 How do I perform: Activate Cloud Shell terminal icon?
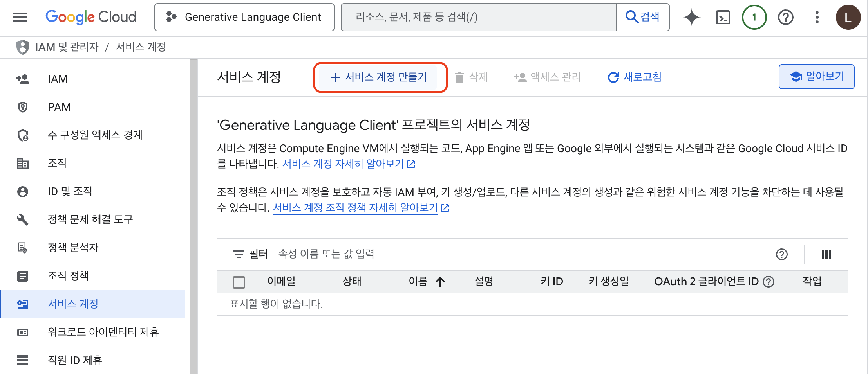tap(723, 17)
